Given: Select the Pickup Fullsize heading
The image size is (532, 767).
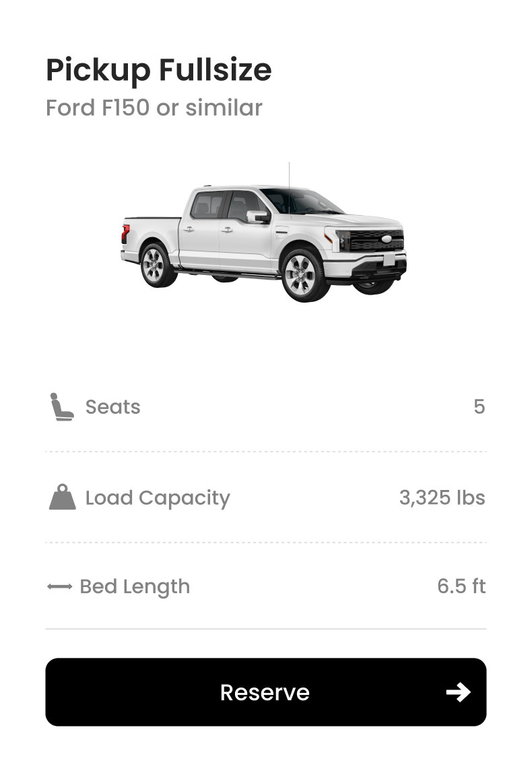Looking at the screenshot, I should 159,70.
